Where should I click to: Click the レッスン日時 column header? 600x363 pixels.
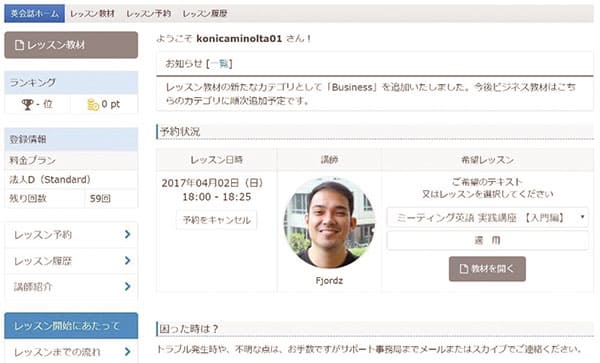(217, 160)
